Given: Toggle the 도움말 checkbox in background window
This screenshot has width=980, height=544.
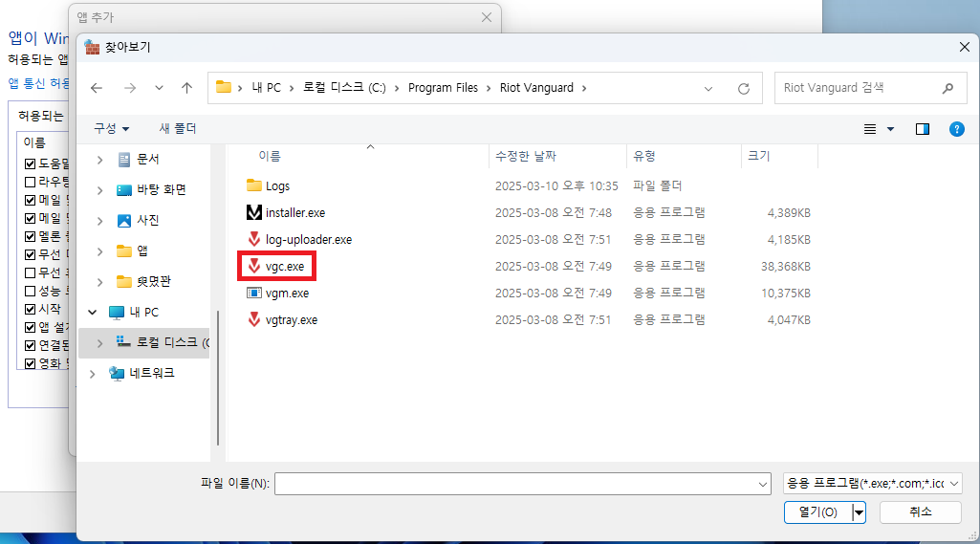Looking at the screenshot, I should click(x=30, y=163).
